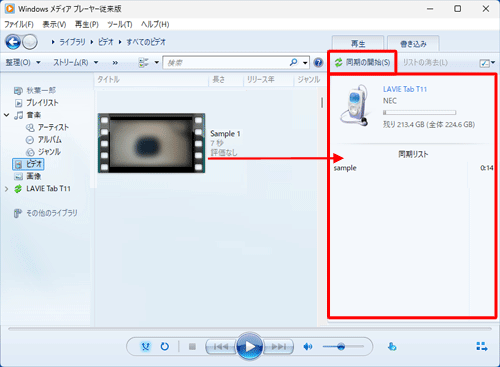Select ビデオ in sidebar
Screen dimensions: 500x367
point(28,164)
